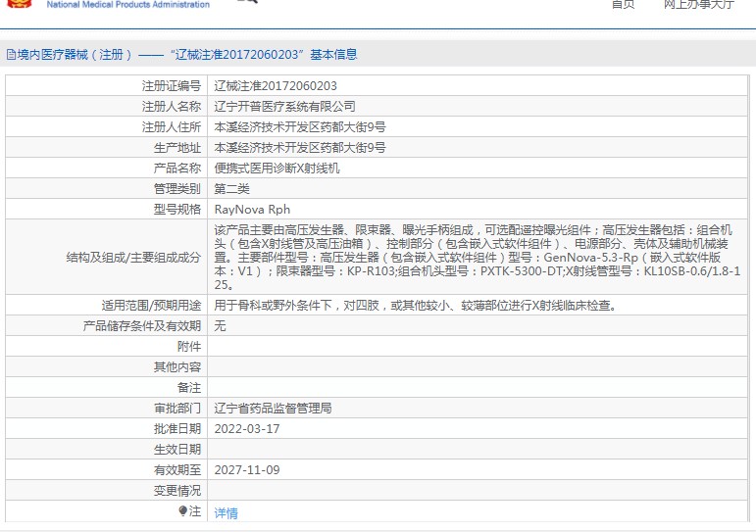
Task: Select approving department 辽宁省药品监督管理局
Action: [273, 409]
